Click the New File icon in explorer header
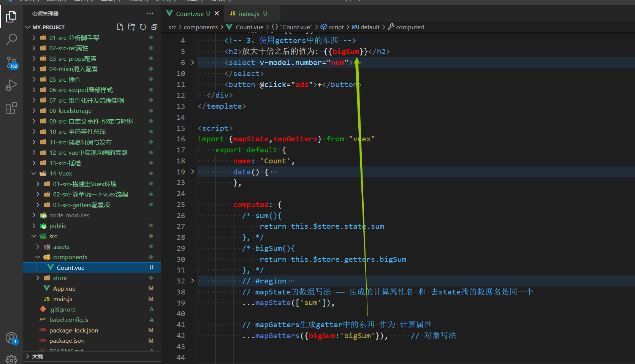 pyautogui.click(x=120, y=27)
